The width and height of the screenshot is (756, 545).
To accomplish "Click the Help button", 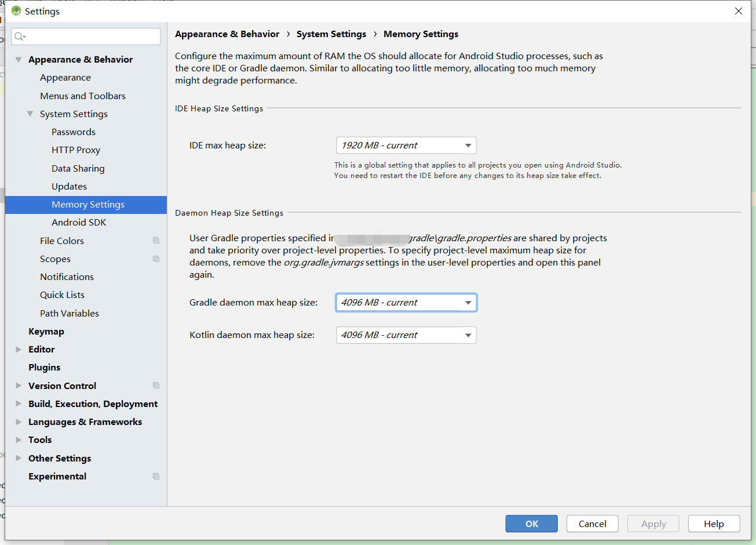I will point(714,524).
